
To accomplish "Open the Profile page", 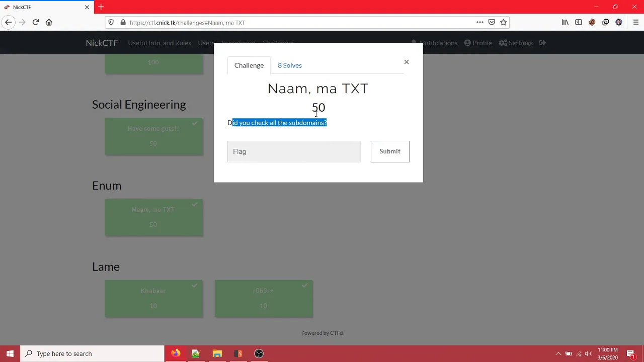I will (x=478, y=43).
